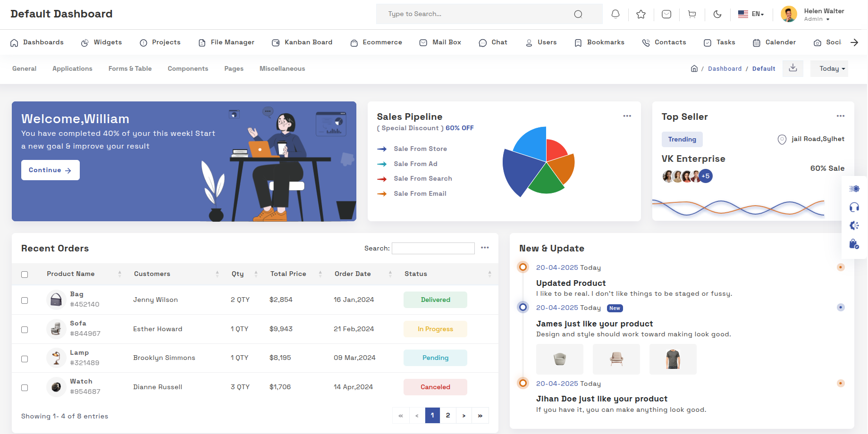Open the messages envelope icon
This screenshot has height=434, width=868.
click(666, 14)
